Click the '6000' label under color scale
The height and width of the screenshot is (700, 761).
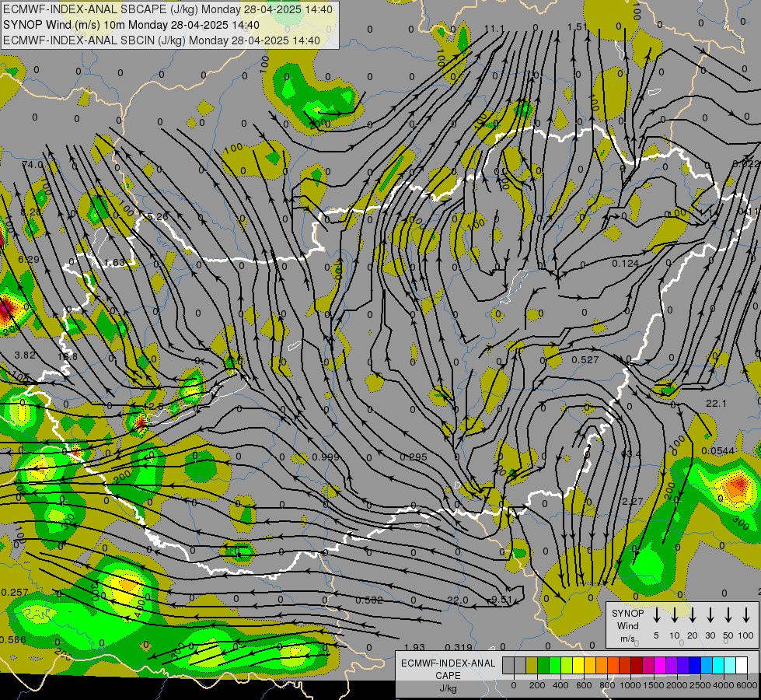(x=747, y=685)
